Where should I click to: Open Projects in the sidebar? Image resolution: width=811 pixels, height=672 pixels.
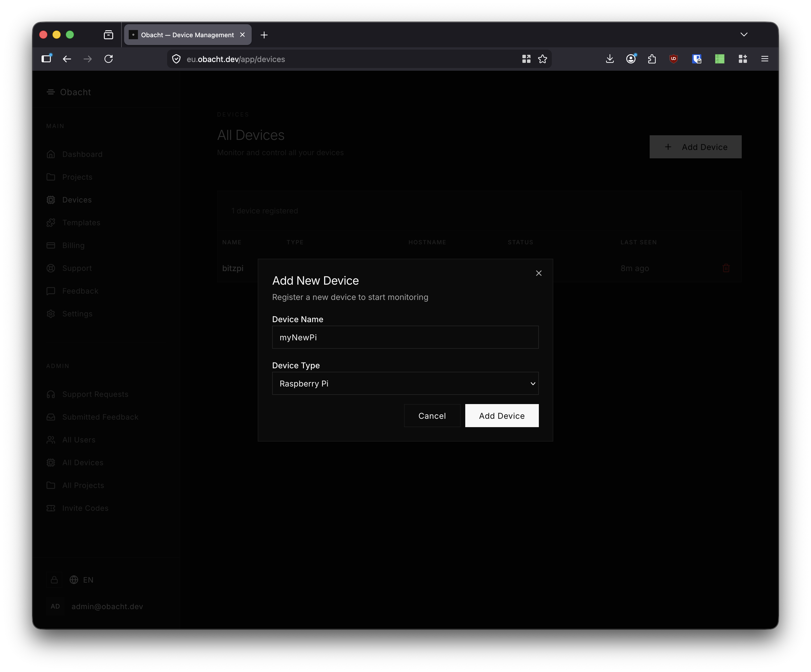(x=77, y=177)
